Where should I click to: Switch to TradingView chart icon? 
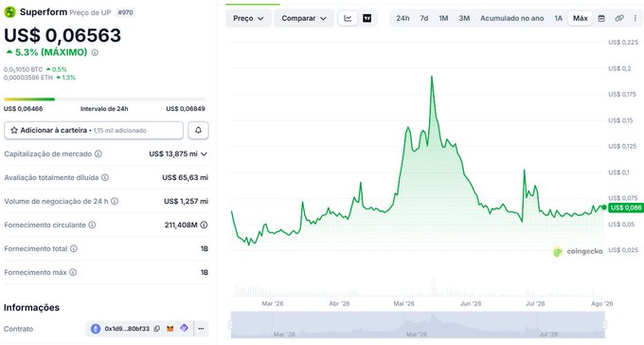click(367, 18)
